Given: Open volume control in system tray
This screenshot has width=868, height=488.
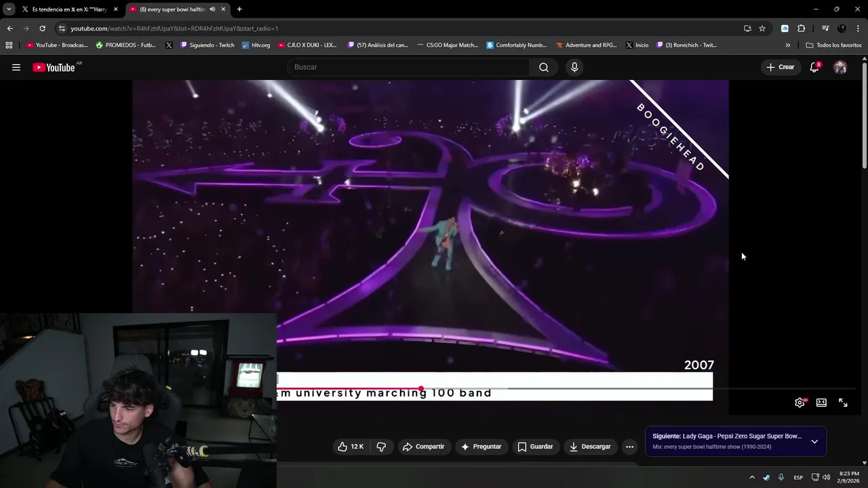Looking at the screenshot, I should pos(826,477).
